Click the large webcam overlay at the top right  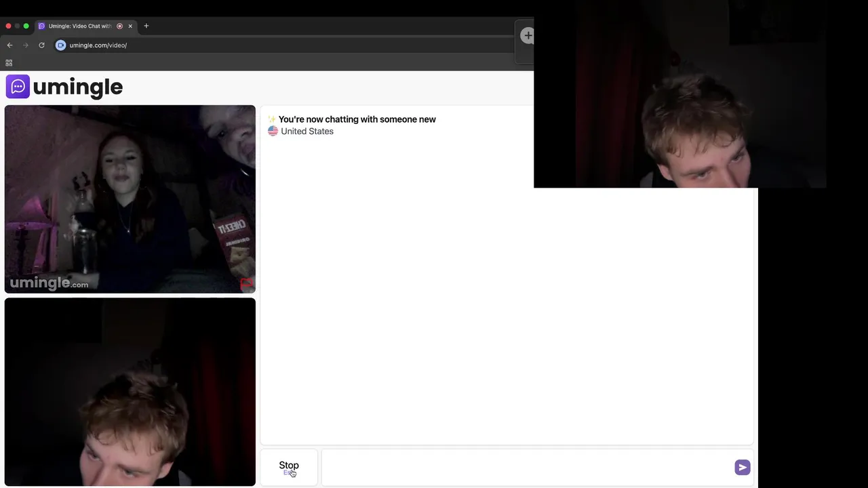point(679,94)
